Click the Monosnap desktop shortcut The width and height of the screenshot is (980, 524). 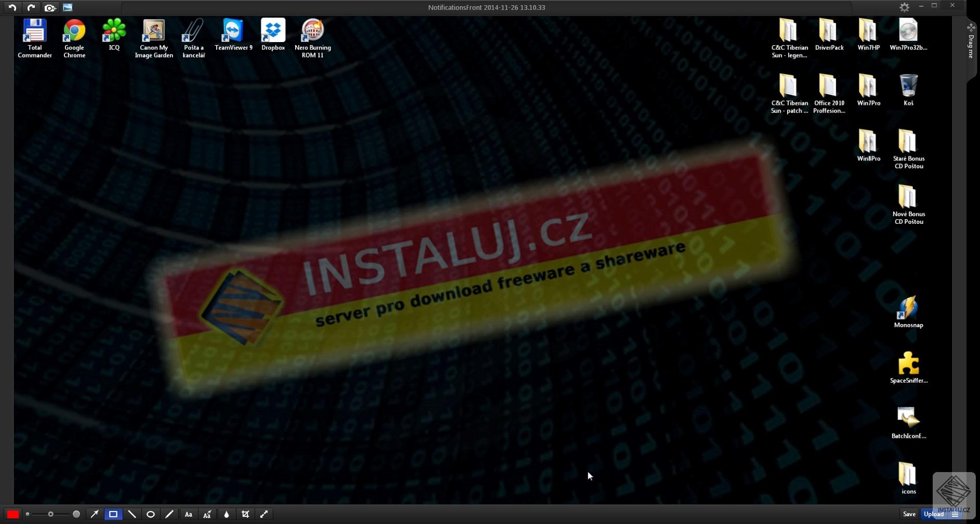coord(908,313)
